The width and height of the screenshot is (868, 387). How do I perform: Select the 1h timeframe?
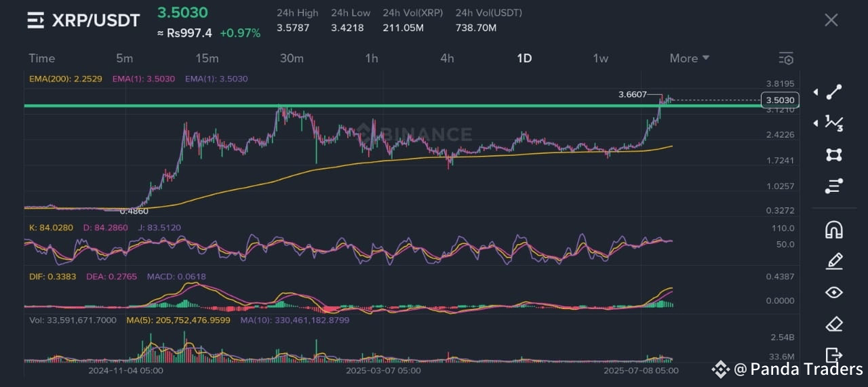372,58
